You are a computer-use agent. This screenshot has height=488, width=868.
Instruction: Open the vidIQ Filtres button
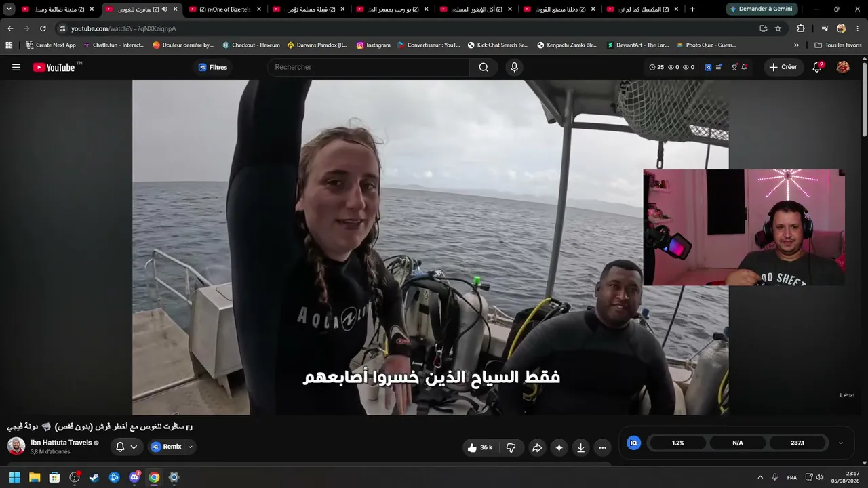[213, 67]
